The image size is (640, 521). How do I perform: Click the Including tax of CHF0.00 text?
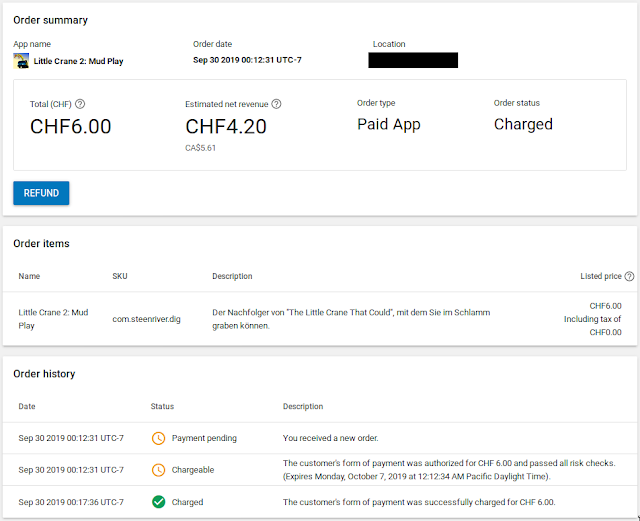coord(593,326)
